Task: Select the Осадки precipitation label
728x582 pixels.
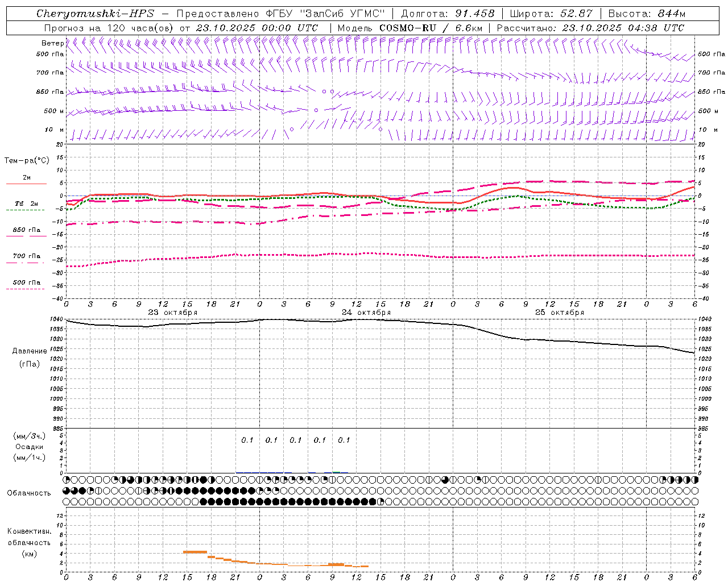Action: [29, 447]
